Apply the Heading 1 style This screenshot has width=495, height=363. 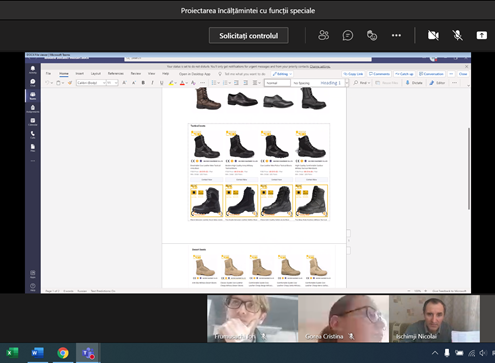coord(331,83)
